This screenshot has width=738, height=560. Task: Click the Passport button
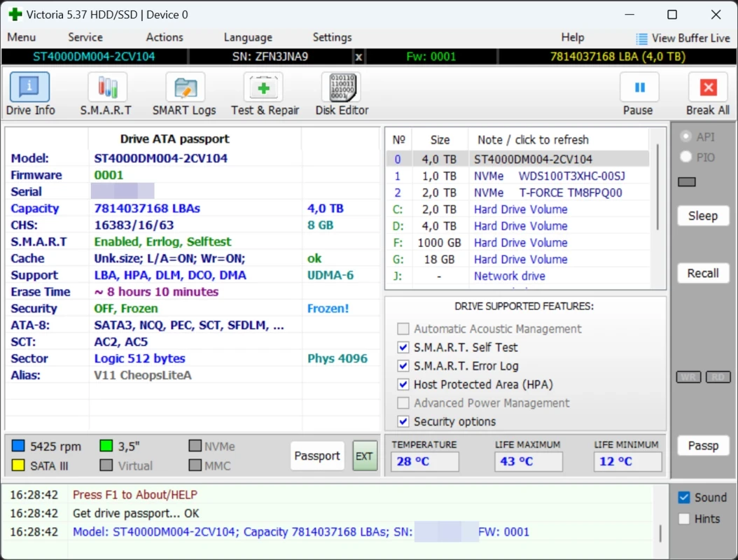(x=316, y=456)
